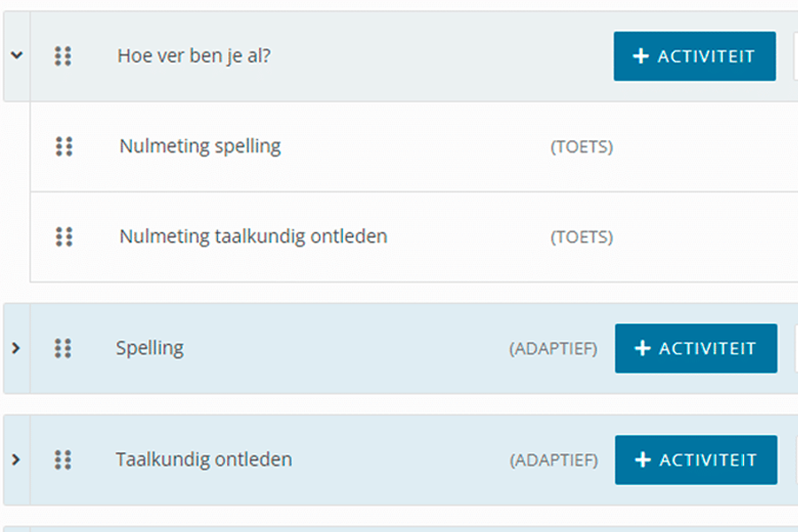Select the Spelling section header title

pyautogui.click(x=150, y=348)
